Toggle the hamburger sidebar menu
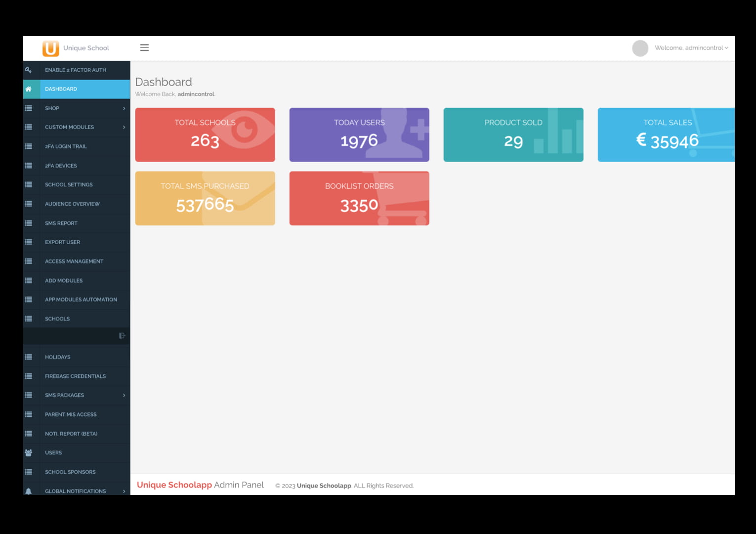This screenshot has width=756, height=534. (144, 48)
